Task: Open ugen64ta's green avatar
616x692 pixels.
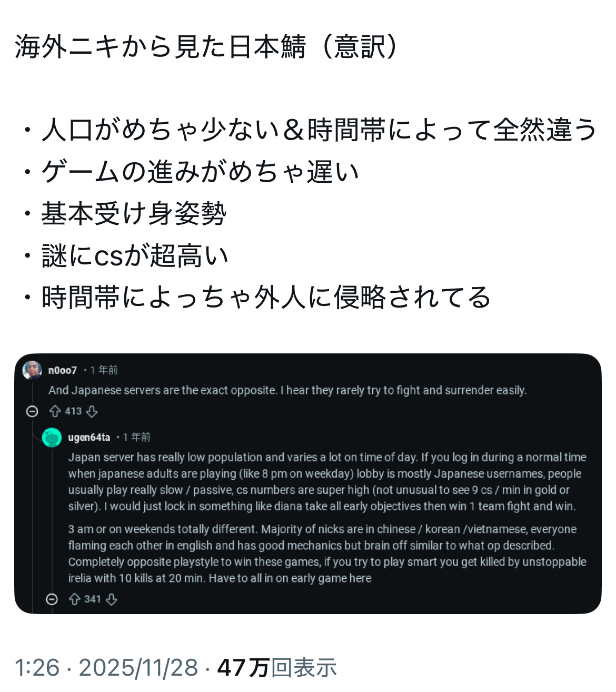Action: click(52, 437)
